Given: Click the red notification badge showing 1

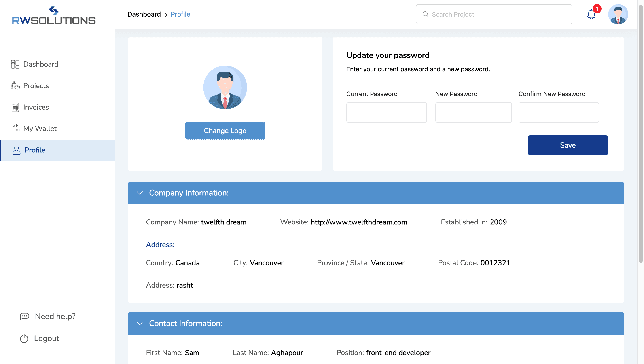Looking at the screenshot, I should click(597, 9).
